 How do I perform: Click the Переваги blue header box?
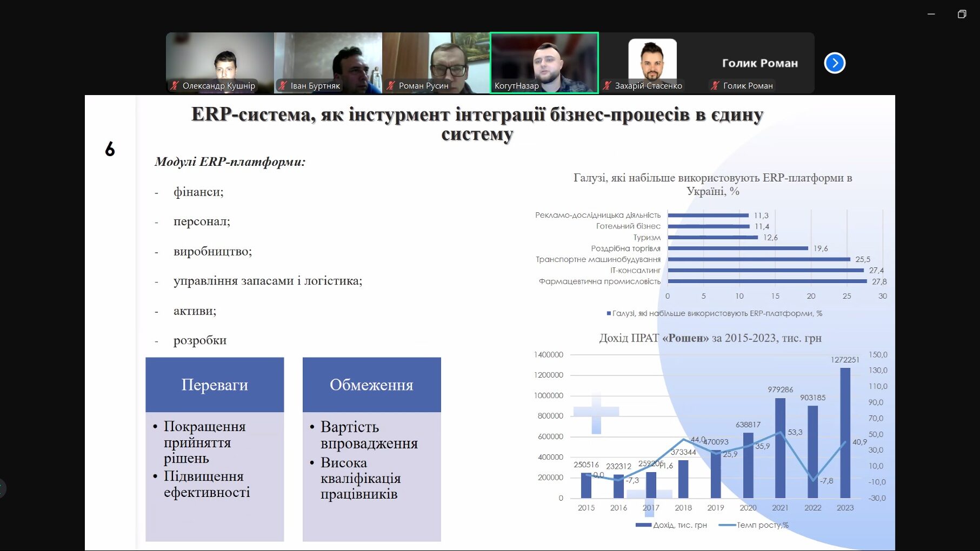click(x=215, y=385)
